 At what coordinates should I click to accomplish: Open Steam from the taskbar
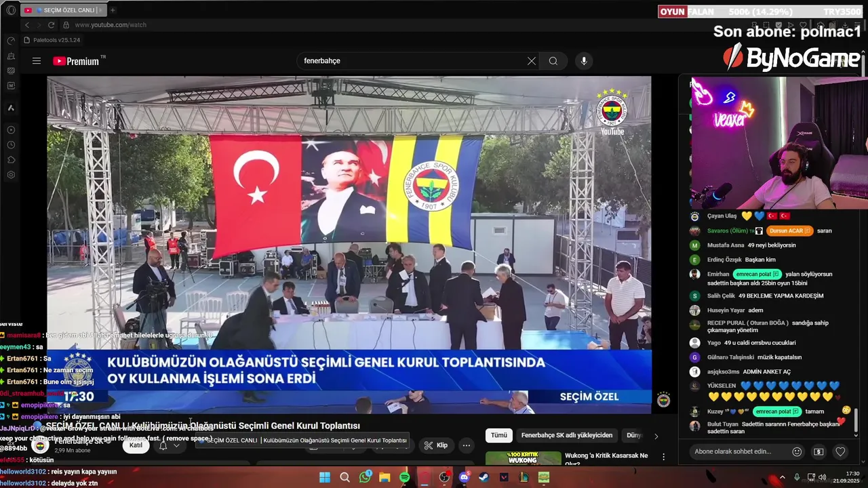484,477
